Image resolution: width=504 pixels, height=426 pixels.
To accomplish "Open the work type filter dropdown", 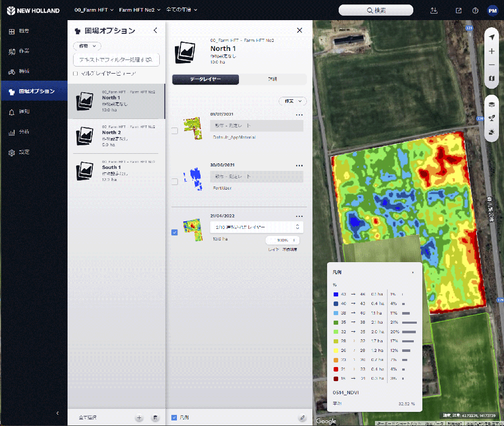I will pyautogui.click(x=292, y=101).
